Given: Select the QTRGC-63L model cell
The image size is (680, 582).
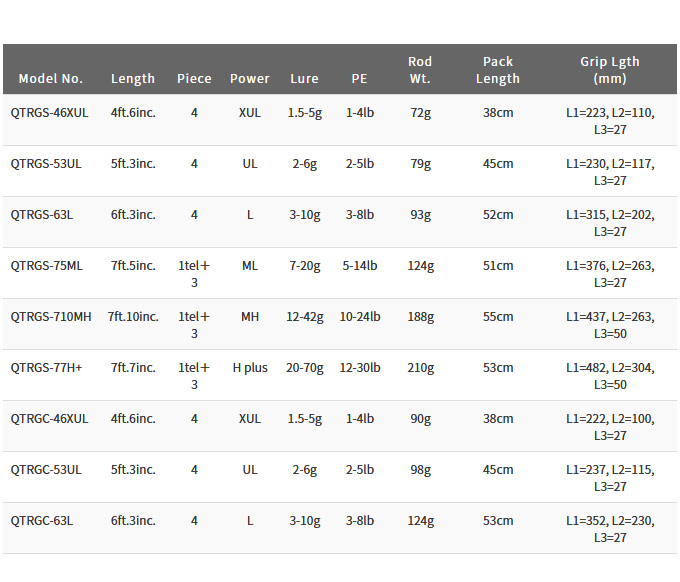Looking at the screenshot, I should [x=42, y=521].
